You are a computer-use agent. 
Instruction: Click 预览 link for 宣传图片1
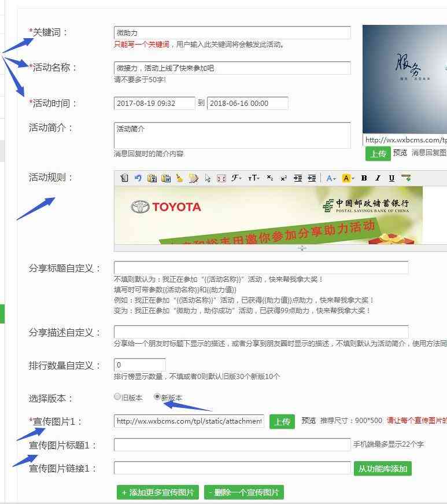(309, 421)
